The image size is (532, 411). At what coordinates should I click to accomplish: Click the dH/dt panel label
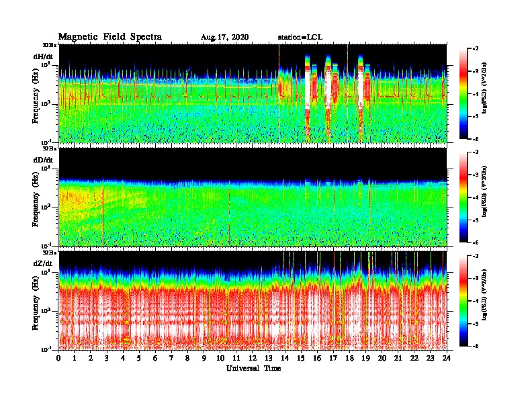[43, 56]
